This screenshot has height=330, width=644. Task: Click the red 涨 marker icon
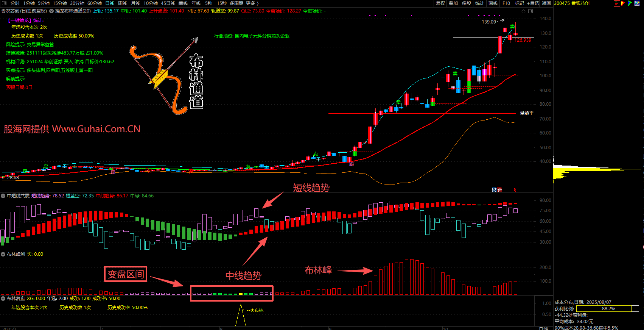point(499,190)
